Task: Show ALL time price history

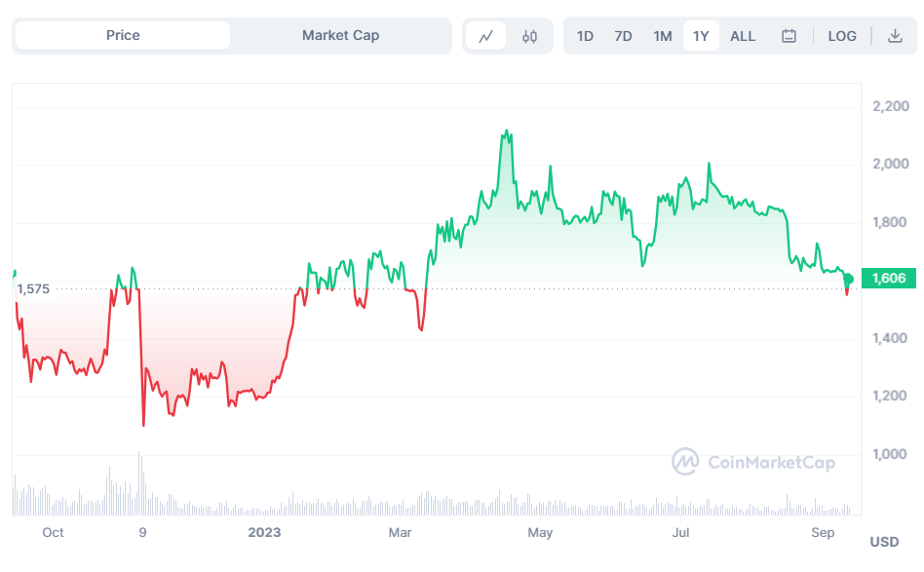Action: (743, 36)
